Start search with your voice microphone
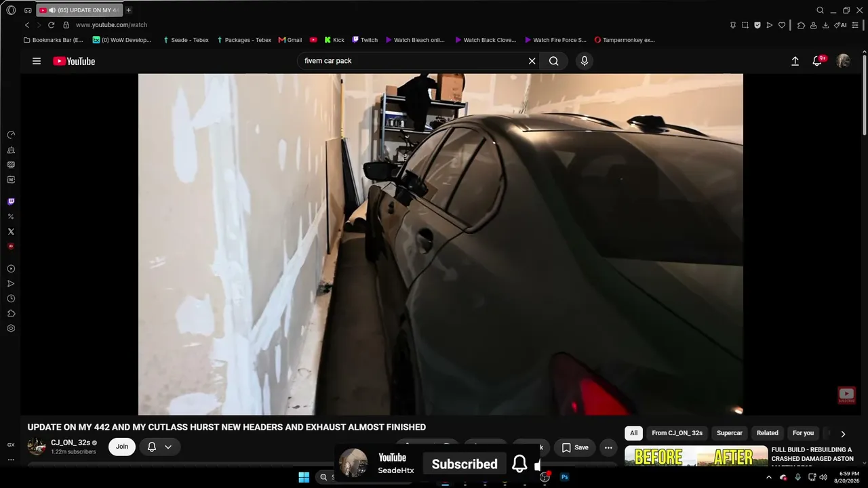This screenshot has height=488, width=868. click(x=585, y=61)
